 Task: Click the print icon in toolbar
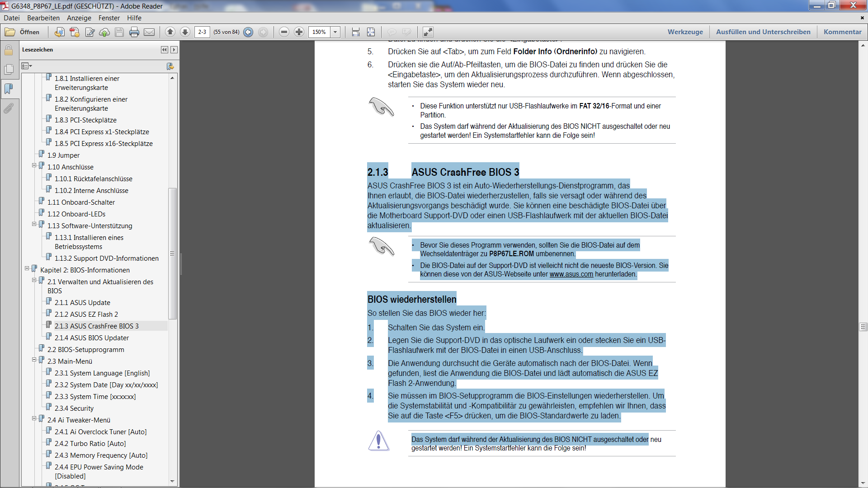point(134,32)
